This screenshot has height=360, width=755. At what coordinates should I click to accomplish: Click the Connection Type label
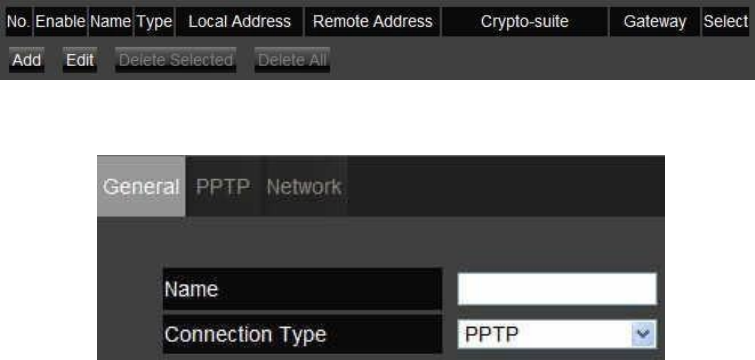pos(245,334)
